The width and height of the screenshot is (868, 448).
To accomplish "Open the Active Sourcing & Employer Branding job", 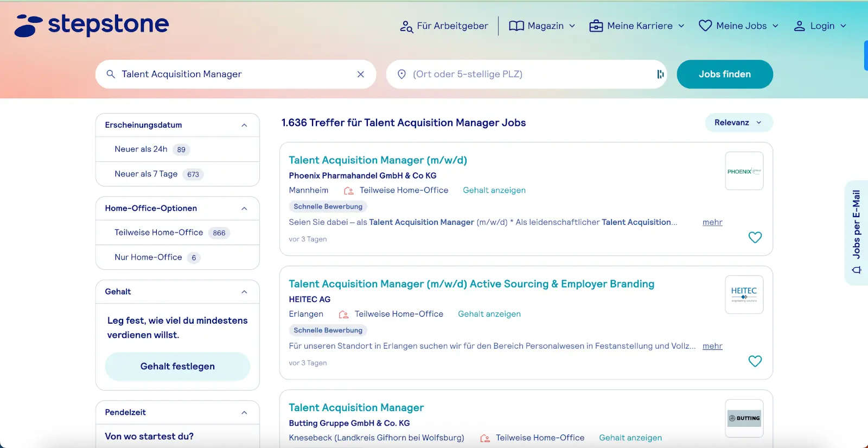I will [471, 284].
